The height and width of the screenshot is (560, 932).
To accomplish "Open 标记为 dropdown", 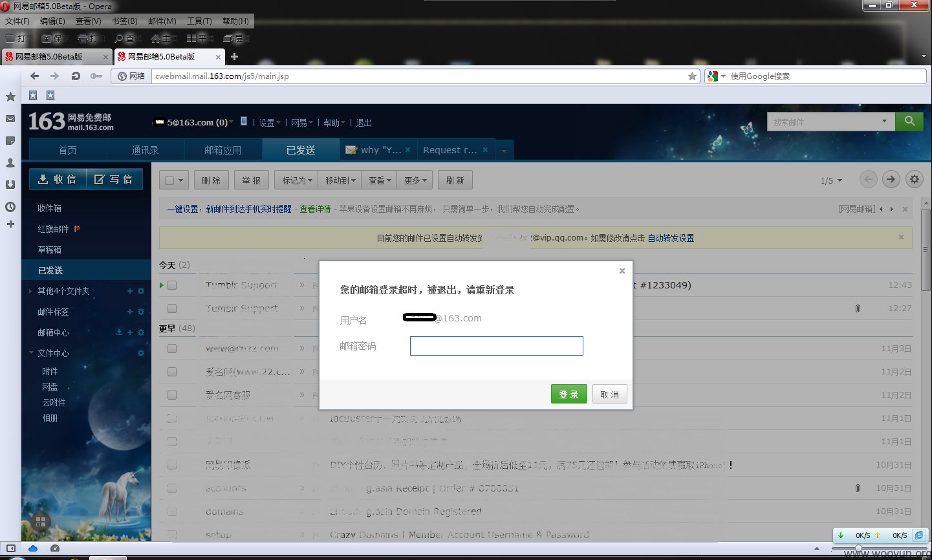I will (x=297, y=180).
